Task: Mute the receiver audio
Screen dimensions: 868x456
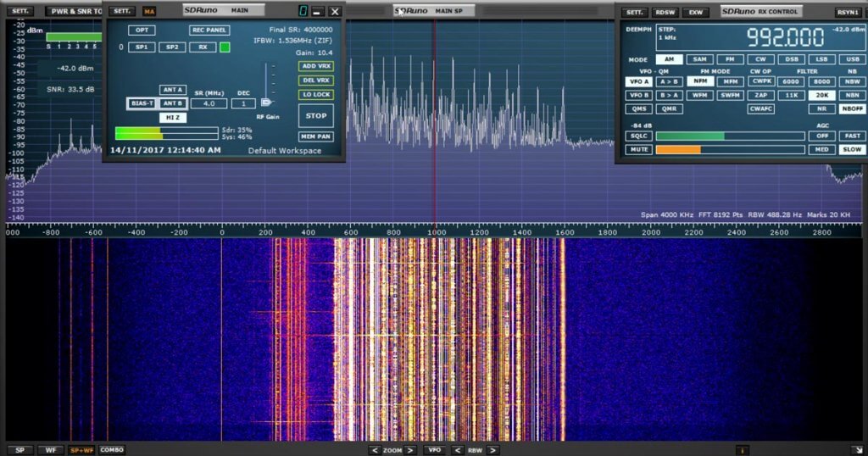Action: pos(638,150)
